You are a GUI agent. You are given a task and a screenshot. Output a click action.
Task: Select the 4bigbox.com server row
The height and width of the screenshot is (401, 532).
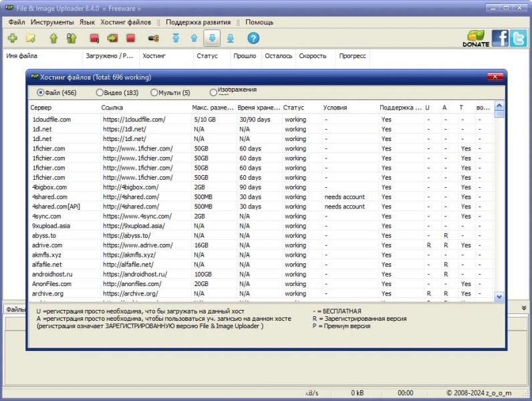261,187
